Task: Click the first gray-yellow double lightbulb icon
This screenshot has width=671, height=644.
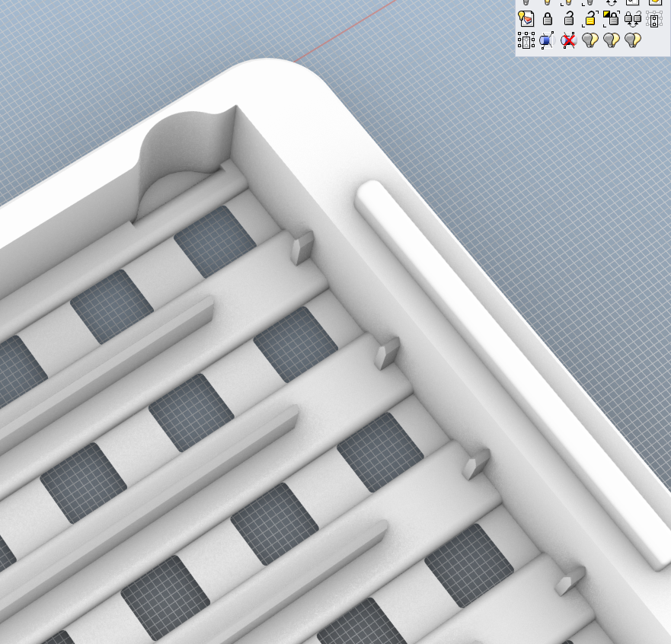Action: (x=590, y=40)
